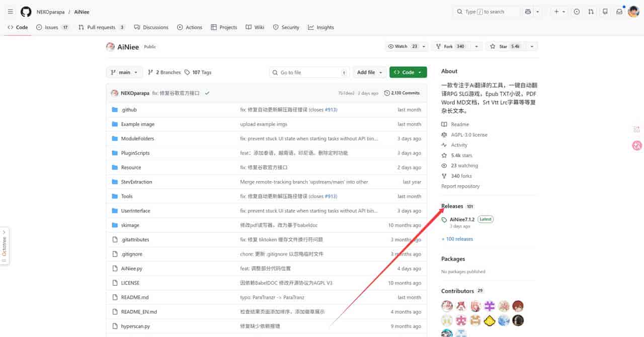The image size is (644, 337).
Task: Open the skimage folder
Action: pyautogui.click(x=130, y=225)
